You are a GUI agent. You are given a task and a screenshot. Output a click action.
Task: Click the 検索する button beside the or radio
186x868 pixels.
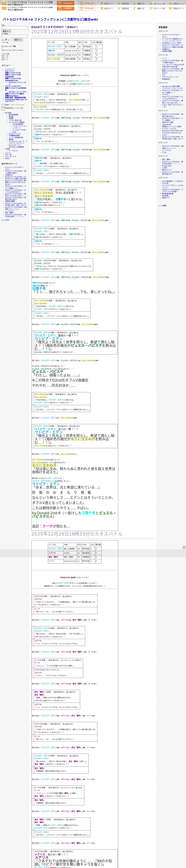18,40
